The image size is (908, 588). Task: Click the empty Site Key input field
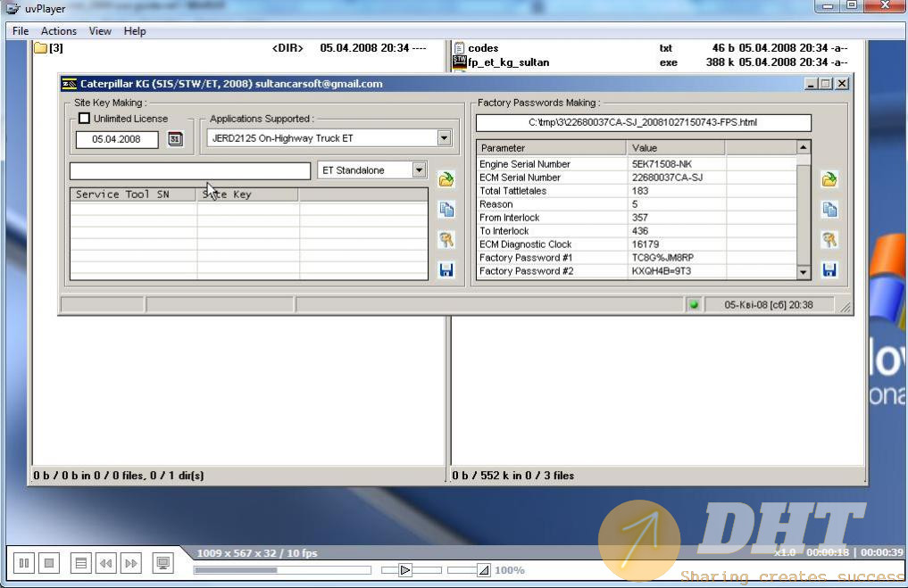(x=190, y=170)
